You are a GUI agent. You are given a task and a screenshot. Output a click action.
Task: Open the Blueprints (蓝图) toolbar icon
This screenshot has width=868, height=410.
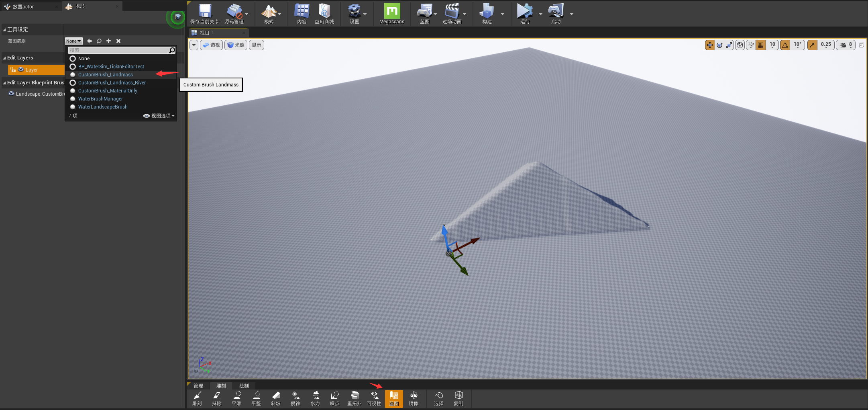425,14
